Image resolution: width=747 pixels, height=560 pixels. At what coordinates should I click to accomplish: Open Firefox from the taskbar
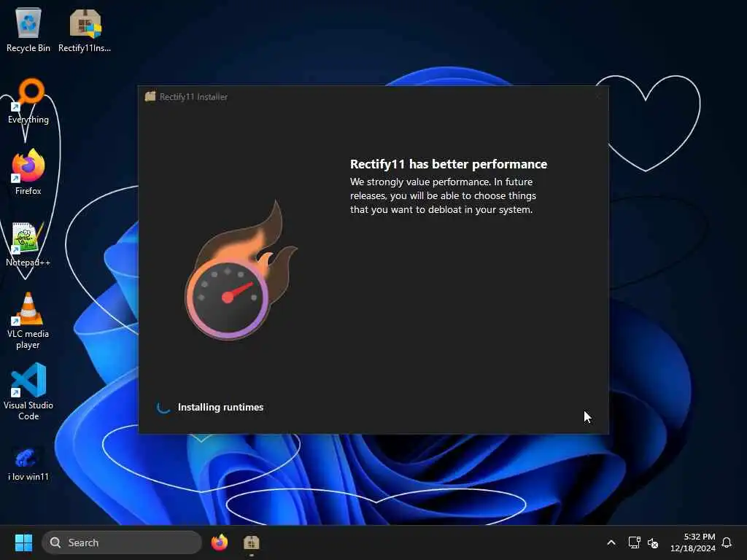tap(220, 542)
